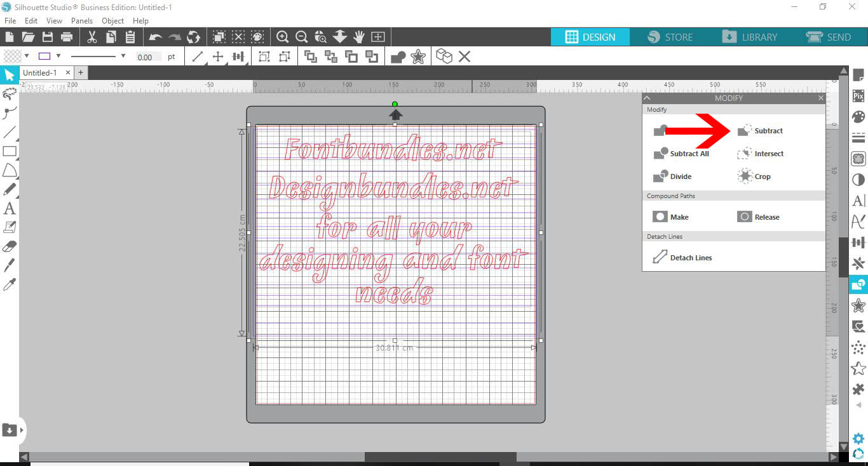This screenshot has height=466, width=868.
Task: Click the purple line color swatch
Action: [44, 56]
